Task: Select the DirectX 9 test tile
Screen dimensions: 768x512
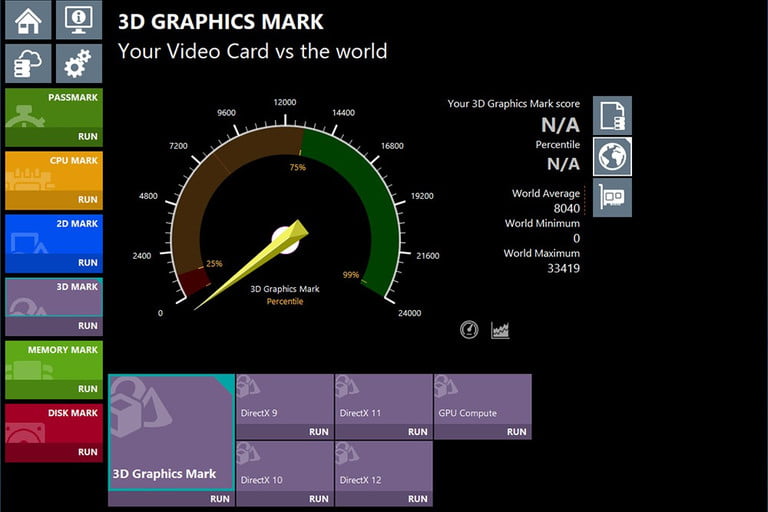Action: tap(285, 399)
